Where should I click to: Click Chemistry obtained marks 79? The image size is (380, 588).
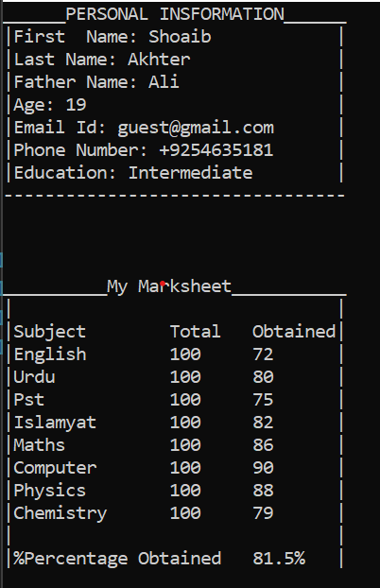(263, 513)
